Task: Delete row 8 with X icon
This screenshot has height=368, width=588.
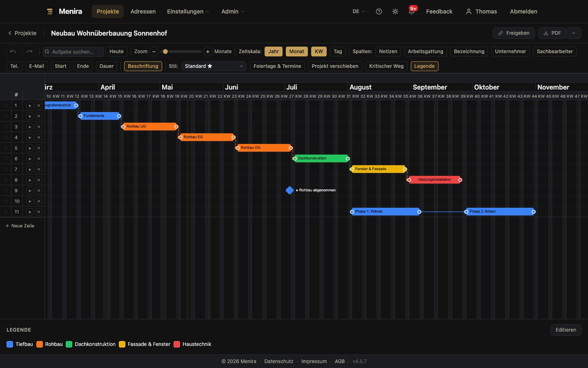Action: 39,180
